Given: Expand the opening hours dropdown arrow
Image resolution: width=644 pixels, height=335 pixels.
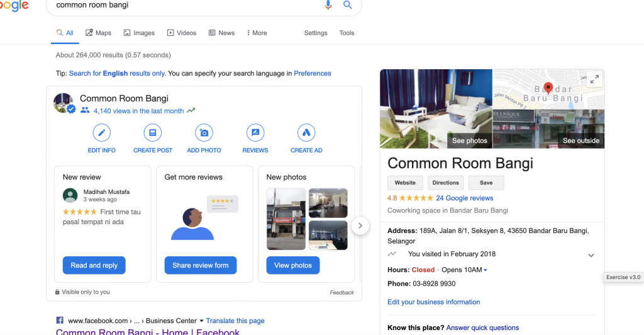Looking at the screenshot, I should (x=486, y=270).
